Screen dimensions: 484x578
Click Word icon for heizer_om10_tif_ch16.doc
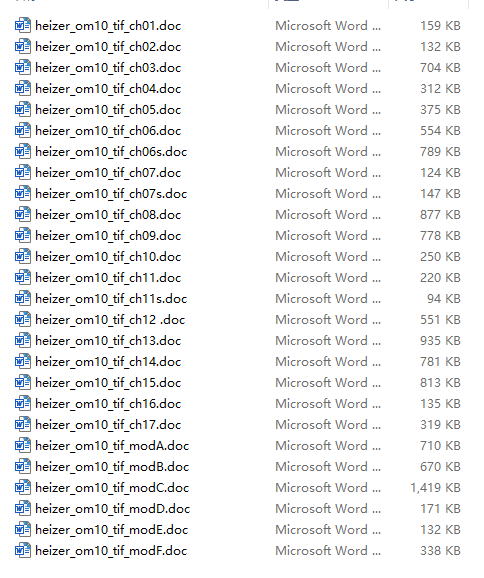point(22,404)
